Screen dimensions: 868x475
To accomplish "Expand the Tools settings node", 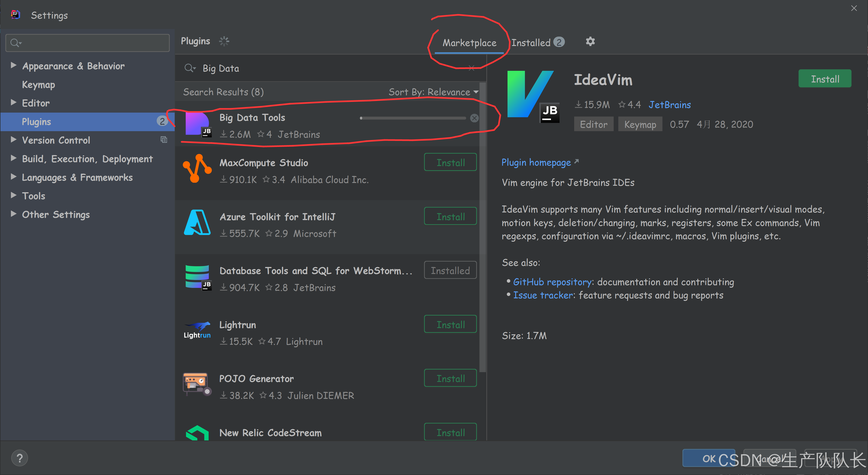I will (x=13, y=195).
